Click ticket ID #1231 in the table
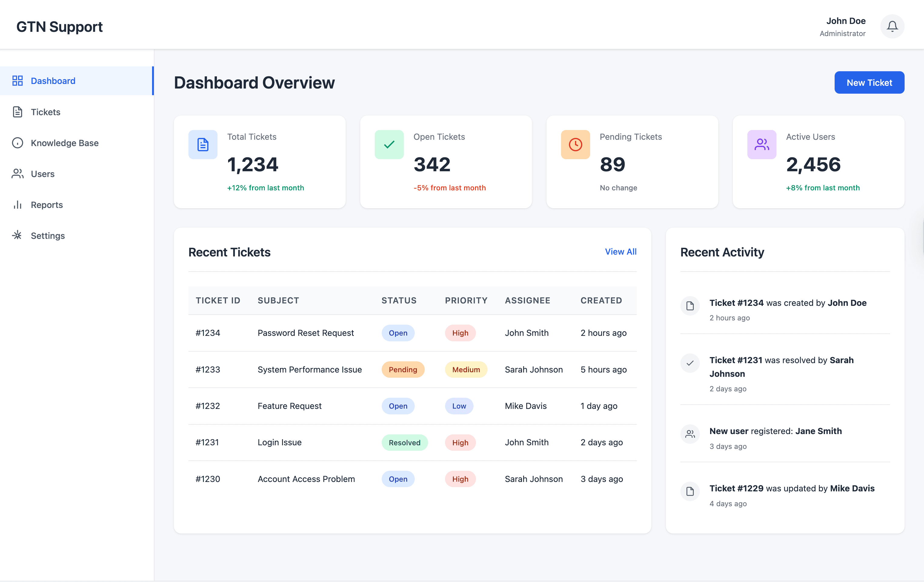The width and height of the screenshot is (924, 582). pos(207,442)
